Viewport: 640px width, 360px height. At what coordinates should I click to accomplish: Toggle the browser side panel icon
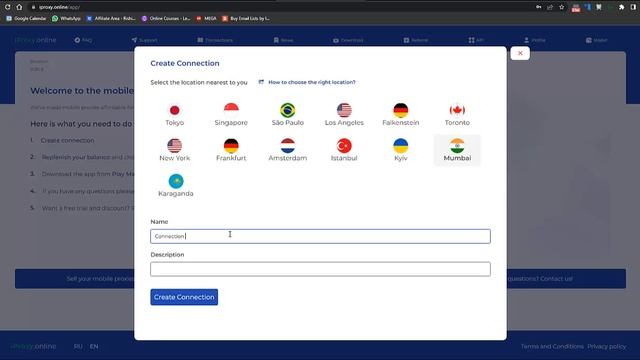click(633, 7)
